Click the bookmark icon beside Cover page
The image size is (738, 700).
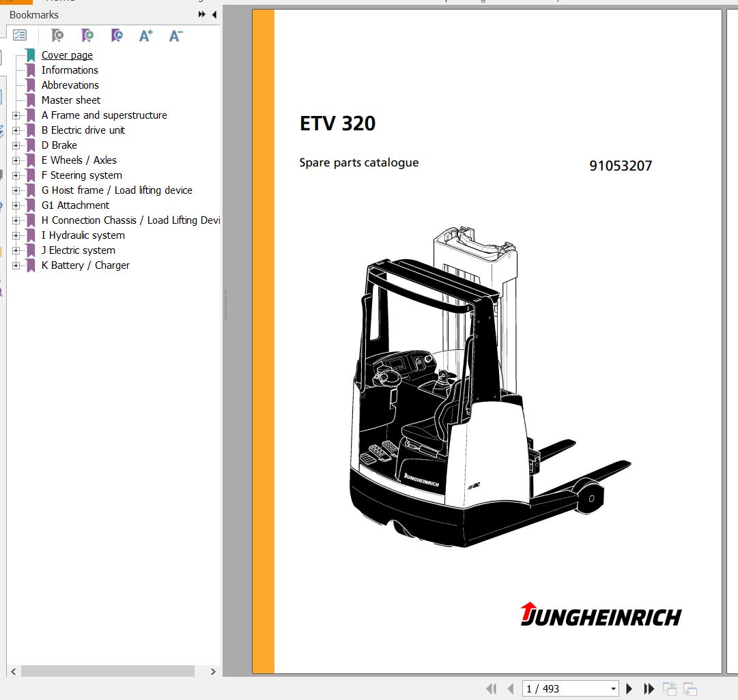pos(31,55)
